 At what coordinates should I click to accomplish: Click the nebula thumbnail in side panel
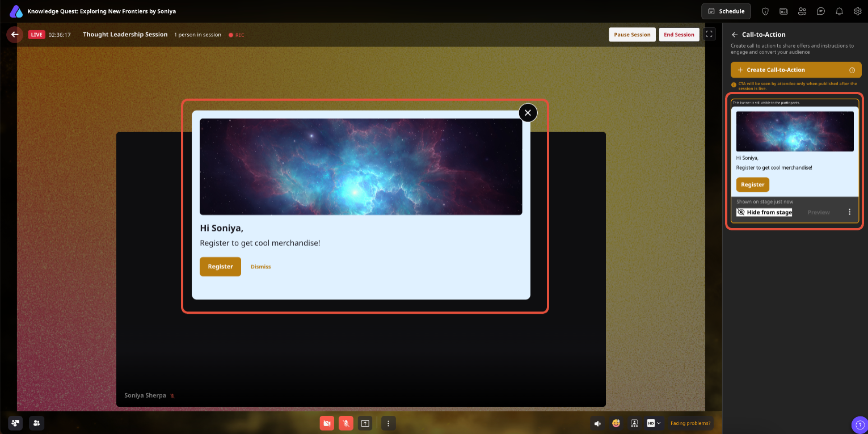[795, 131]
